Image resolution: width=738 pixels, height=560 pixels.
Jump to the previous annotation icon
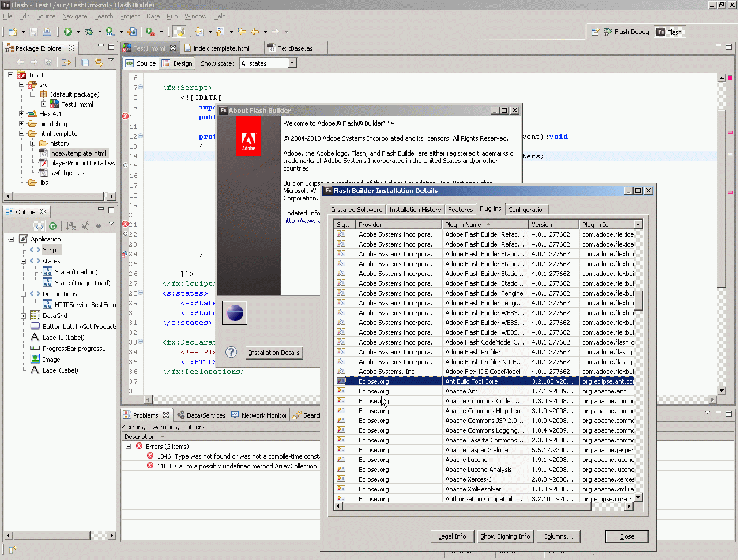220,32
